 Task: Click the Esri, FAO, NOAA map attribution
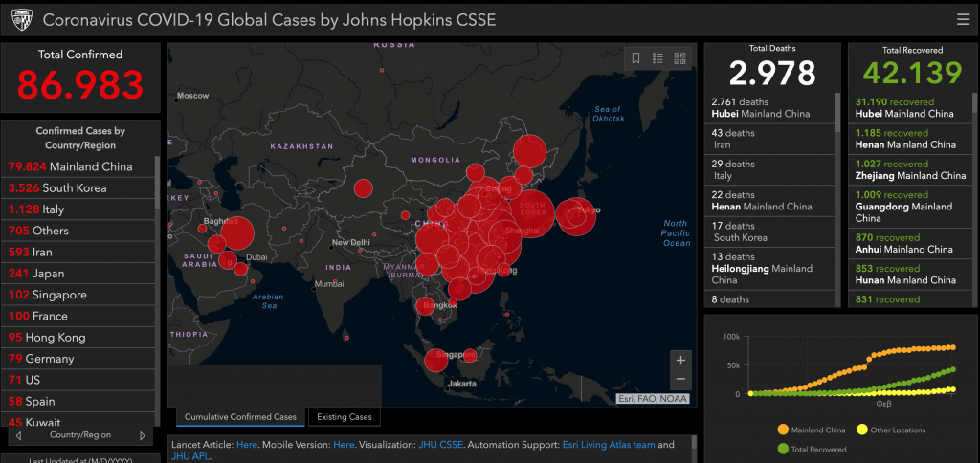(654, 399)
